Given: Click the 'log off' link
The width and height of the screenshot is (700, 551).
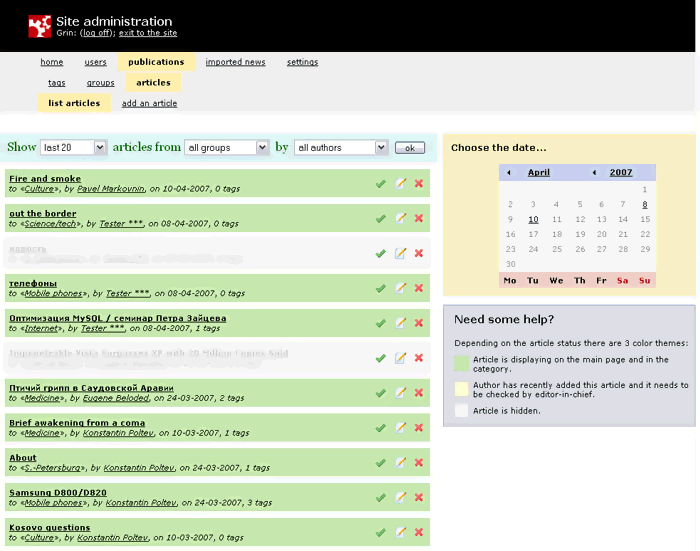Looking at the screenshot, I should (97, 33).
